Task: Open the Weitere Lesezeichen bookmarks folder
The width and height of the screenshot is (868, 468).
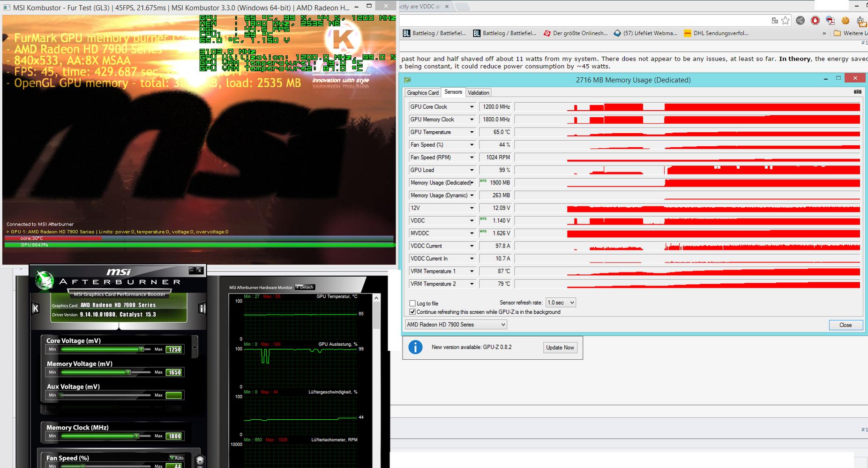Action: click(x=850, y=33)
